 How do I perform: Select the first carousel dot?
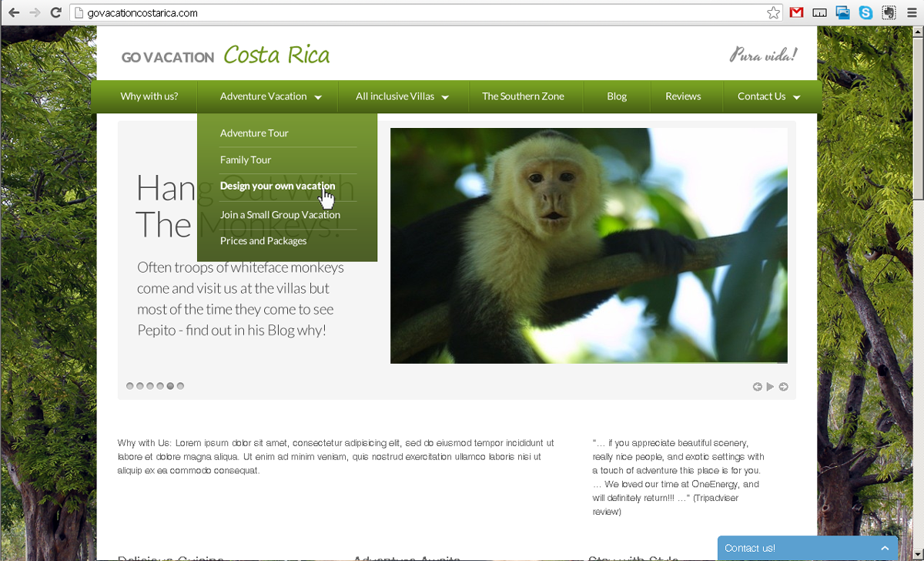129,385
